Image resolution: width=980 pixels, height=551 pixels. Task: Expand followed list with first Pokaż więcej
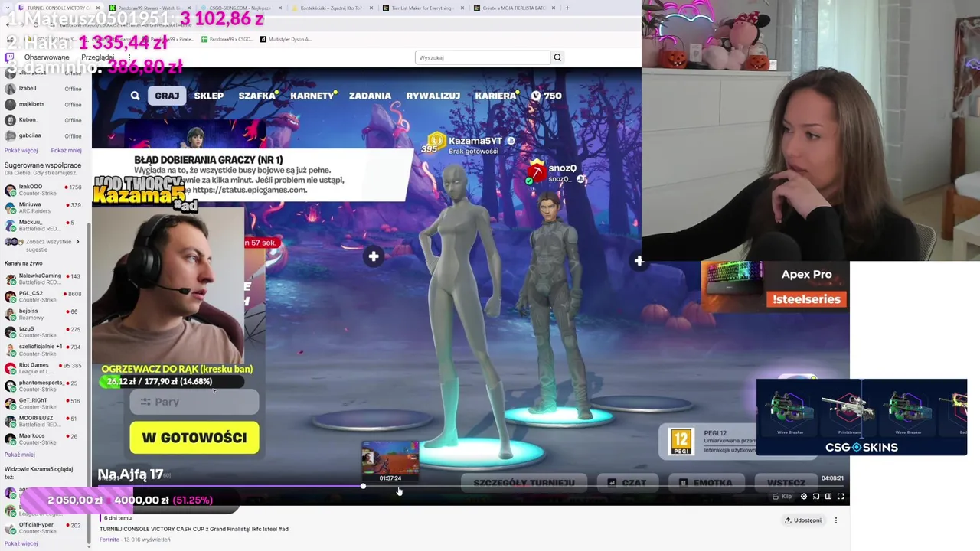click(x=21, y=151)
